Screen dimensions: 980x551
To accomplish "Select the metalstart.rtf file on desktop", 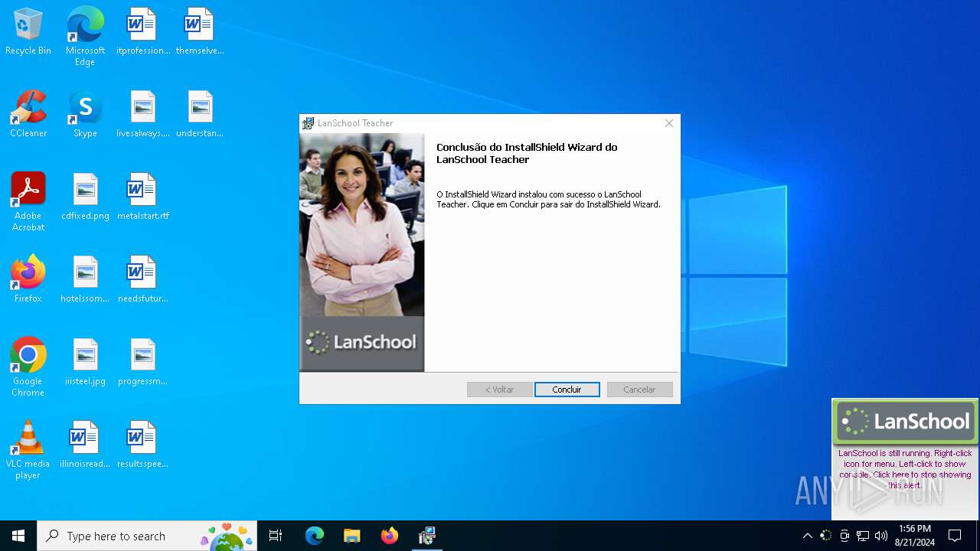I will coord(142,197).
